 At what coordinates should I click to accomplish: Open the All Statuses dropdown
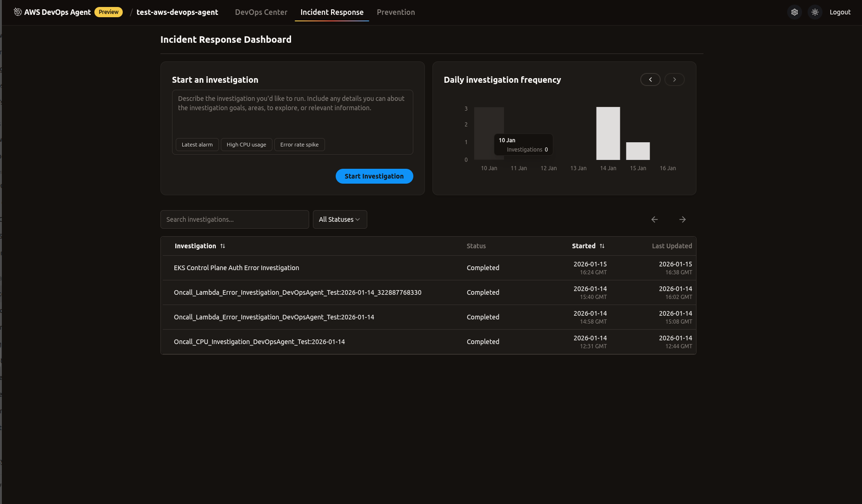coord(340,219)
